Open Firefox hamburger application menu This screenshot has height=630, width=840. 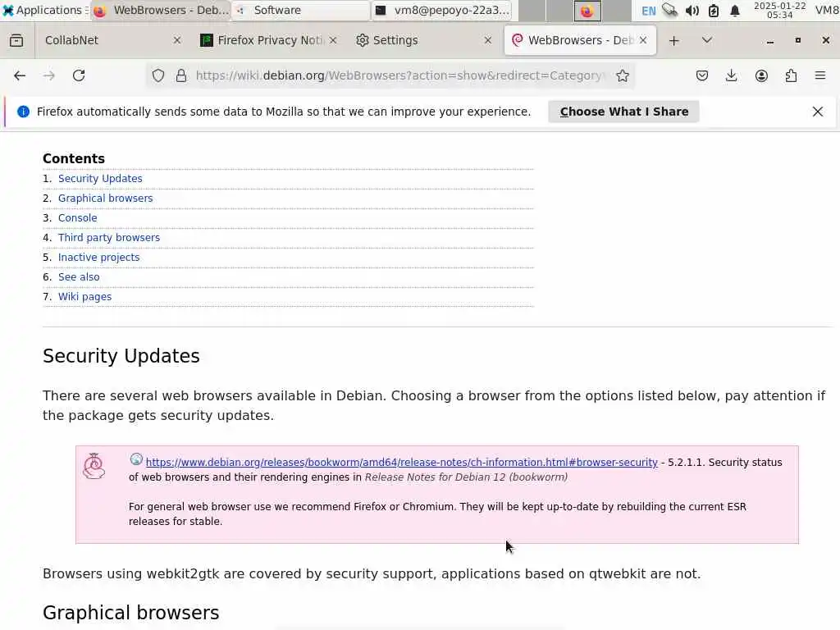820,75
